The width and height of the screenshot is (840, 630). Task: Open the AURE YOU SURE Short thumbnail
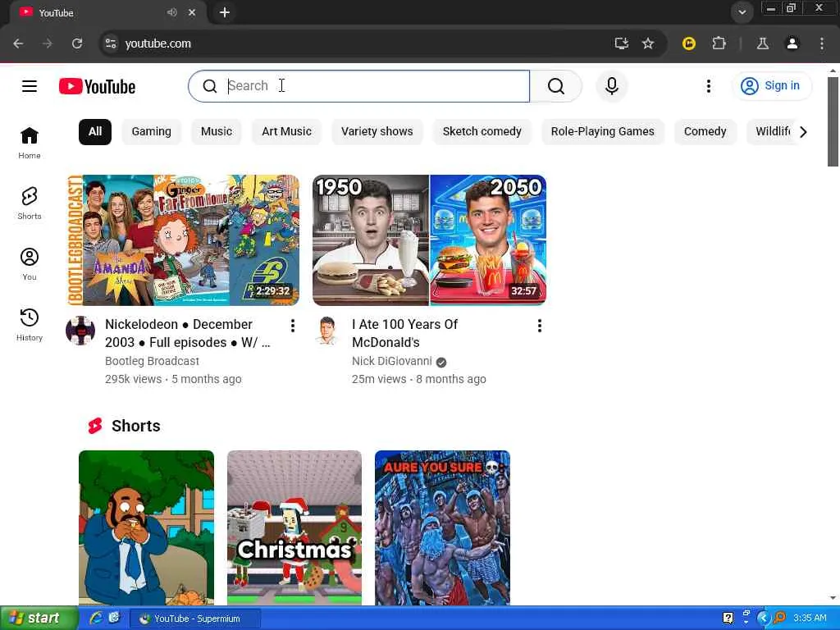point(442,527)
